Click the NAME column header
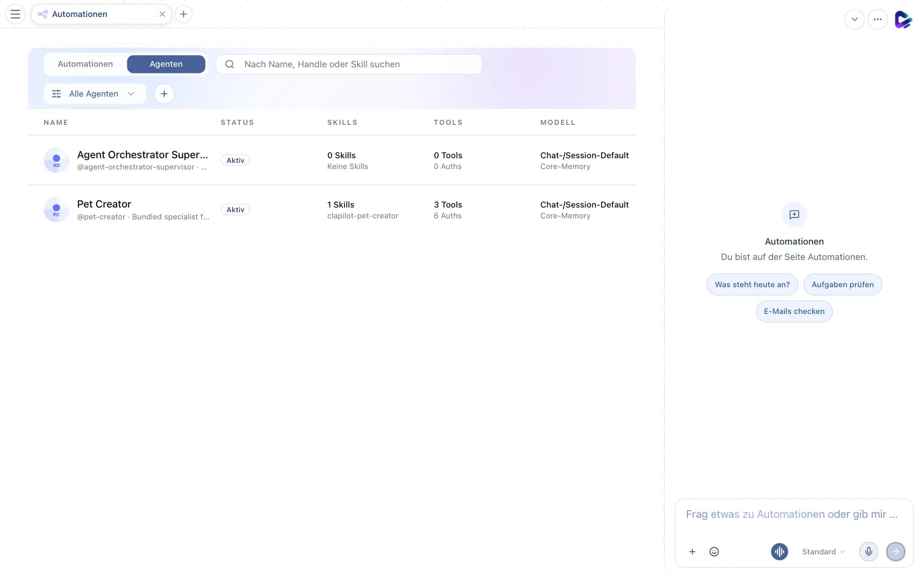 (56, 122)
